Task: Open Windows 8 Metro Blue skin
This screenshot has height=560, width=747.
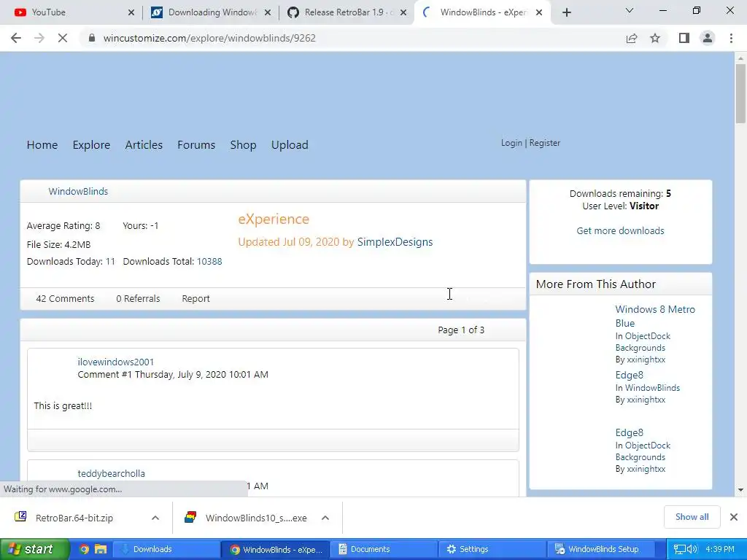Action: pyautogui.click(x=655, y=316)
